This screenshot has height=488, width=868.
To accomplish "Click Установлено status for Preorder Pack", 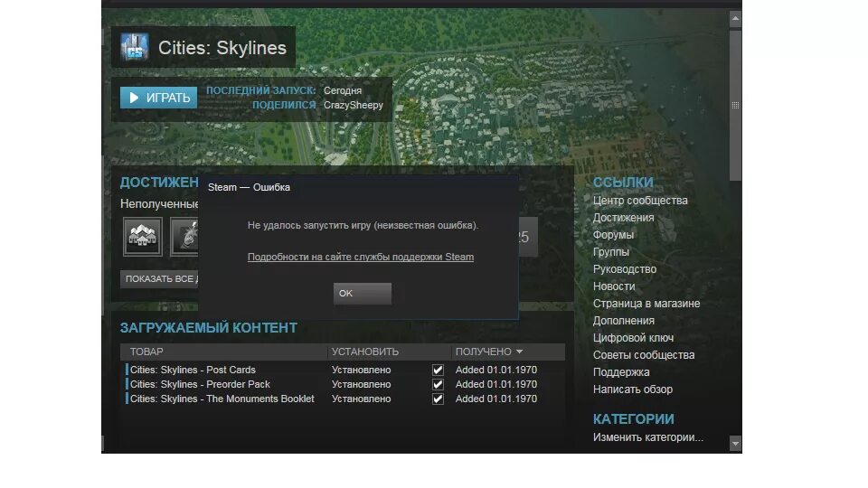I will coord(361,384).
